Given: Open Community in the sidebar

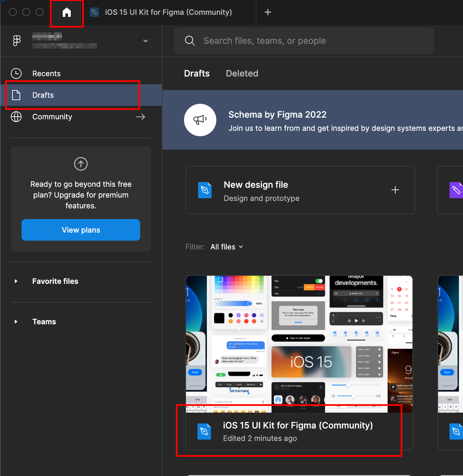Looking at the screenshot, I should pos(81,117).
